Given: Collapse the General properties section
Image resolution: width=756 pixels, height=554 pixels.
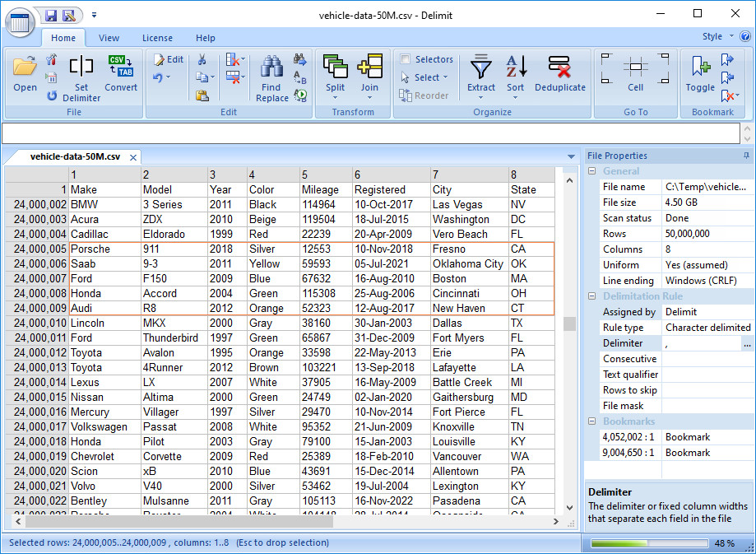Looking at the screenshot, I should [x=591, y=171].
